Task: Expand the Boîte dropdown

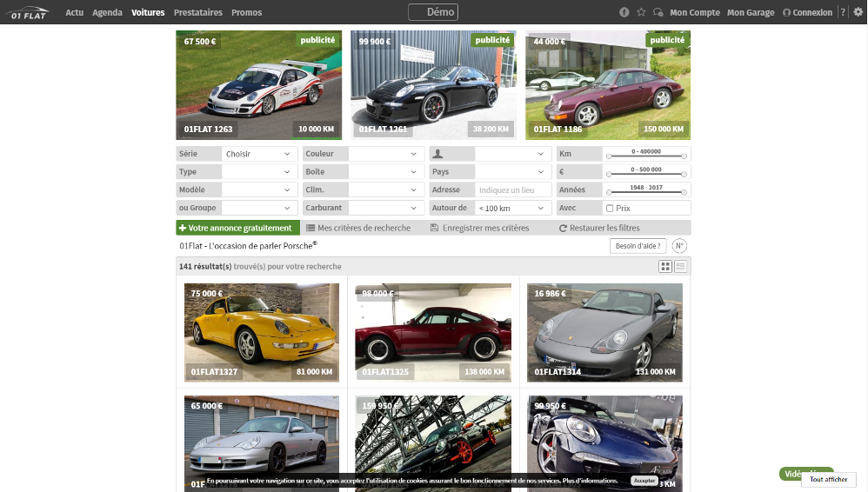Action: click(386, 171)
